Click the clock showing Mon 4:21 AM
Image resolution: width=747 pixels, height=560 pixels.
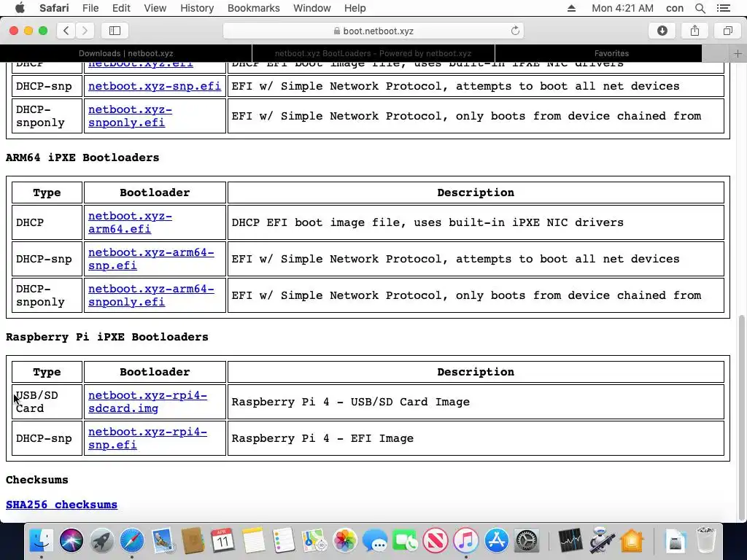[622, 8]
